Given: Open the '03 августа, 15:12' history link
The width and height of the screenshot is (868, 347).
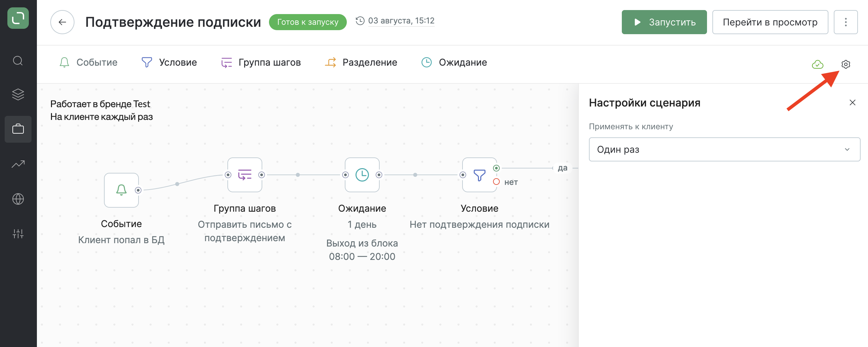Looking at the screenshot, I should [x=401, y=21].
